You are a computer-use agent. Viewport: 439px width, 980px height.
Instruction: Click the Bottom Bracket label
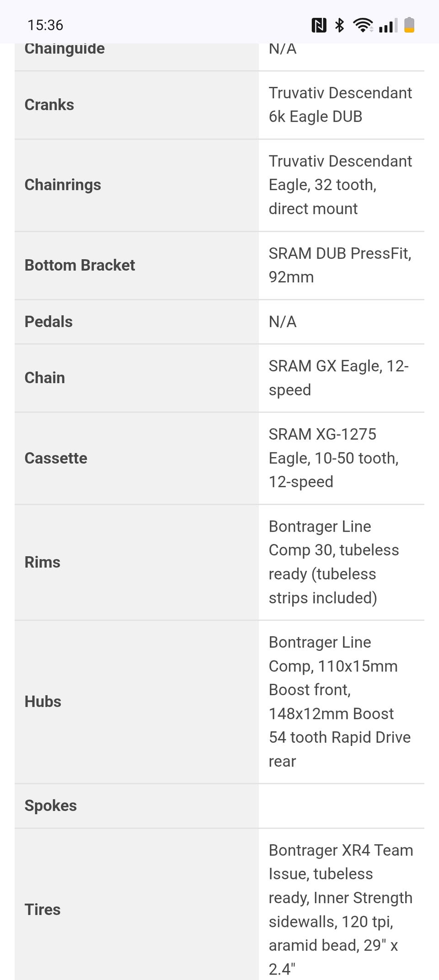tap(80, 265)
